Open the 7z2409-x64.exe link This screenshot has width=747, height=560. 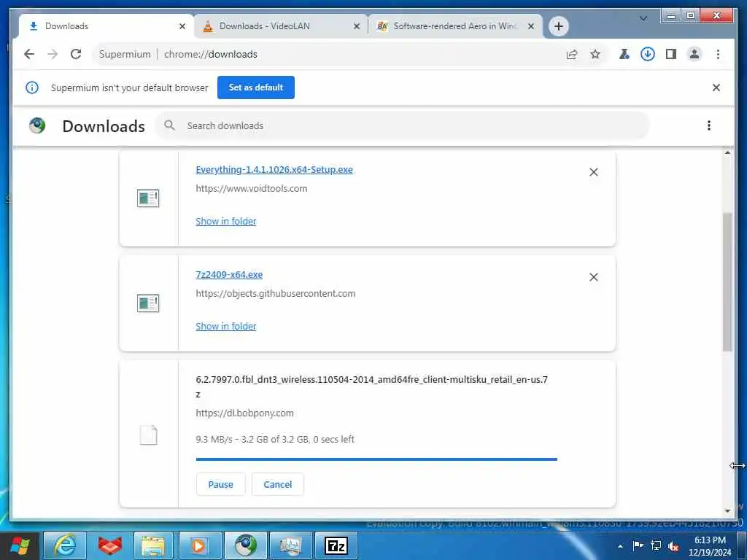[229, 275]
